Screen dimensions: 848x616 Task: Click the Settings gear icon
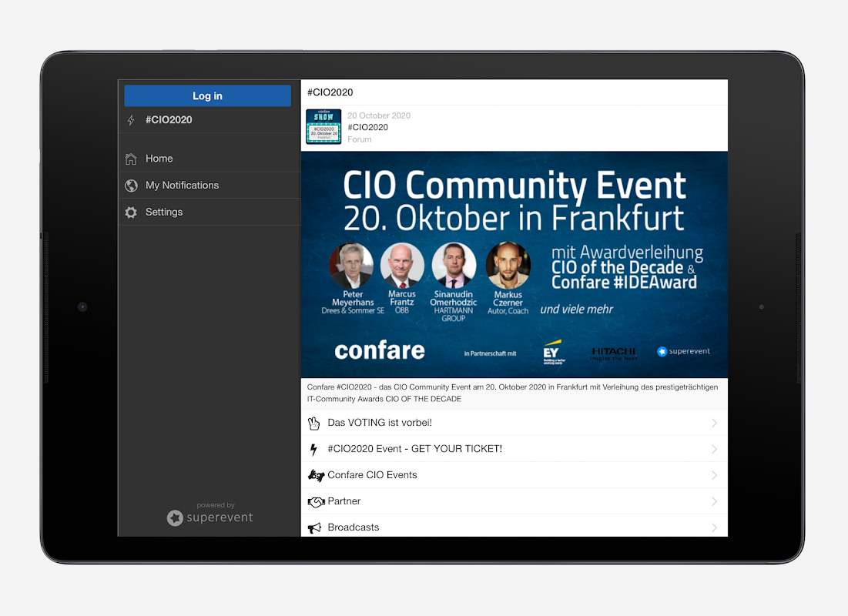click(131, 213)
